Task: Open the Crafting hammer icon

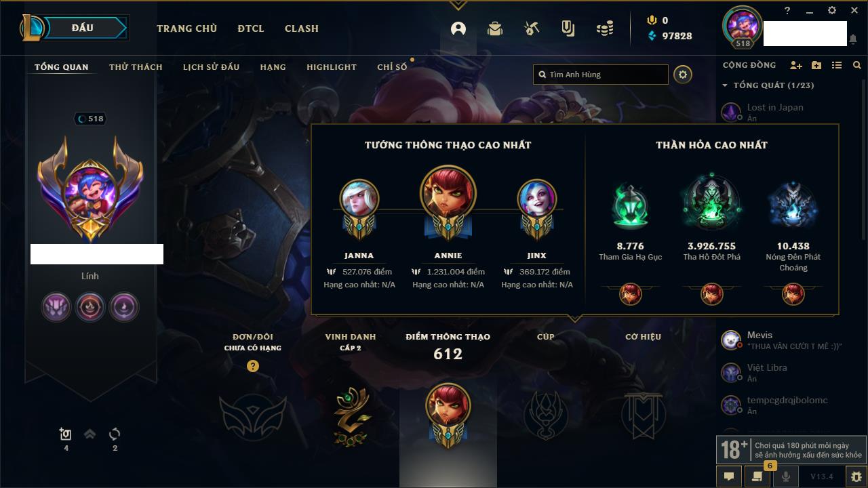Action: [x=532, y=28]
